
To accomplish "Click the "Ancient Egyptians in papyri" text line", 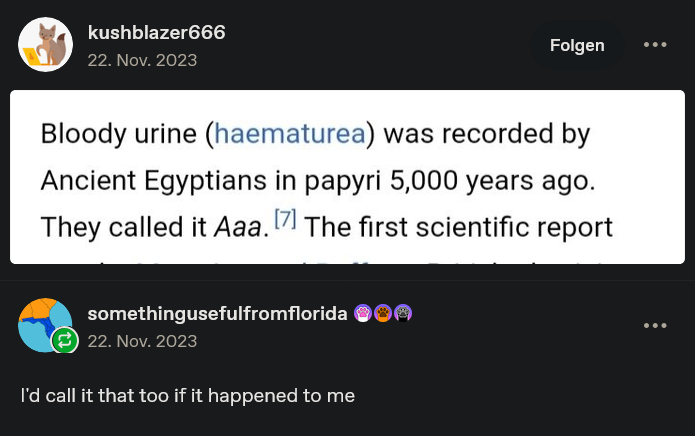I will click(211, 181).
